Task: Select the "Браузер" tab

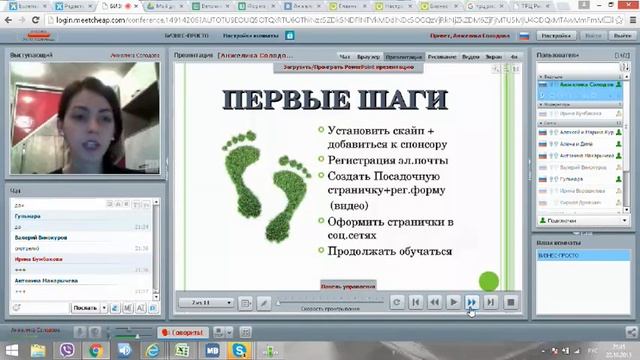Action: pos(368,57)
